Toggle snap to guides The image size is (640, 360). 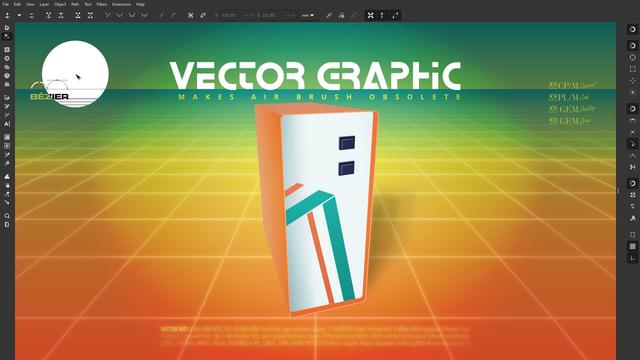(x=632, y=258)
